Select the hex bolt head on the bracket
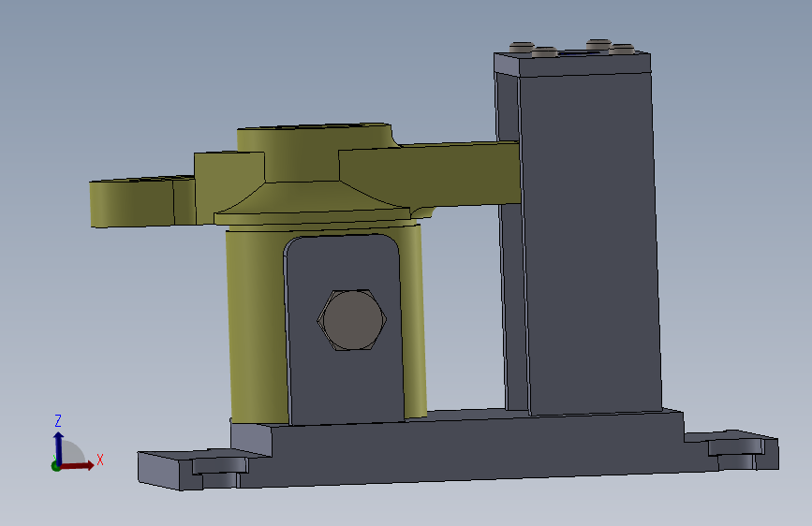This screenshot has width=812, height=526. click(x=352, y=320)
